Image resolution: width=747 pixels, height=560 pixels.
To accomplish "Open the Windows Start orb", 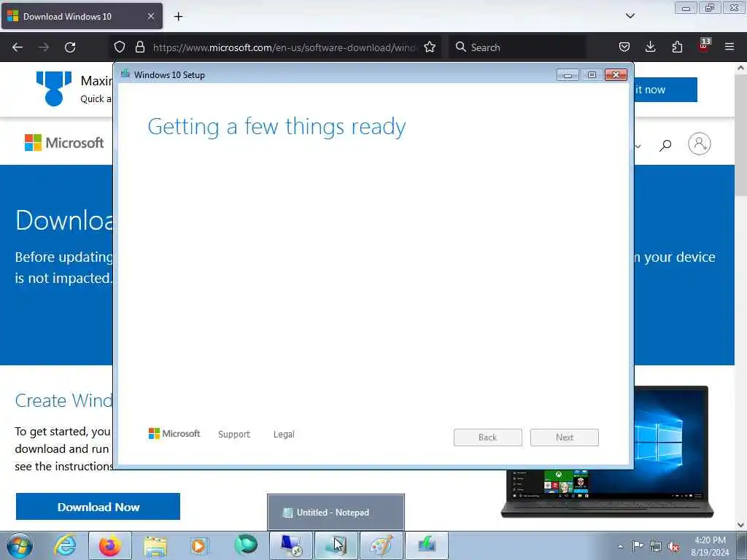I will 20,545.
